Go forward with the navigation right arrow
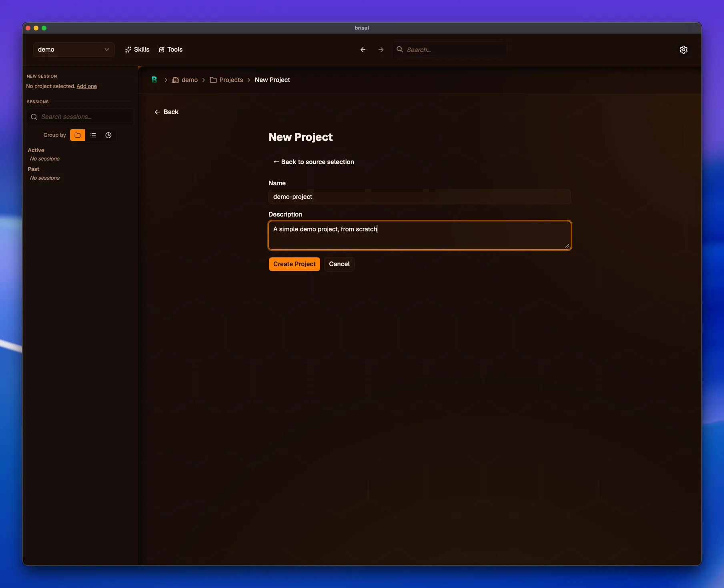Screen dimensions: 724x588 click(x=381, y=50)
